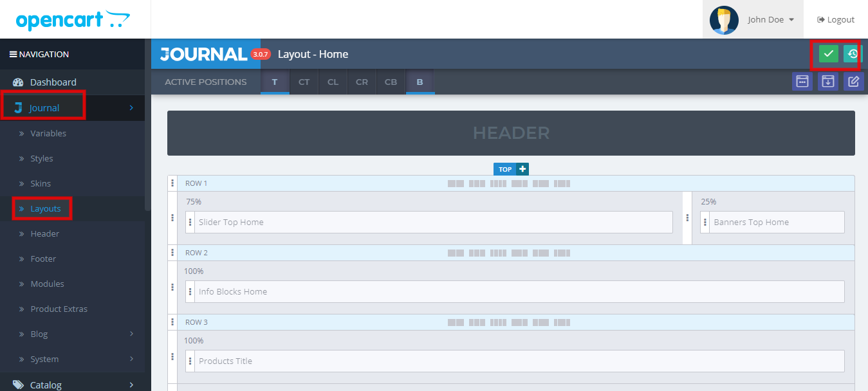Choose the two-column layout icon in ROW 2
Screen dimensions: 868x391
pos(456,253)
